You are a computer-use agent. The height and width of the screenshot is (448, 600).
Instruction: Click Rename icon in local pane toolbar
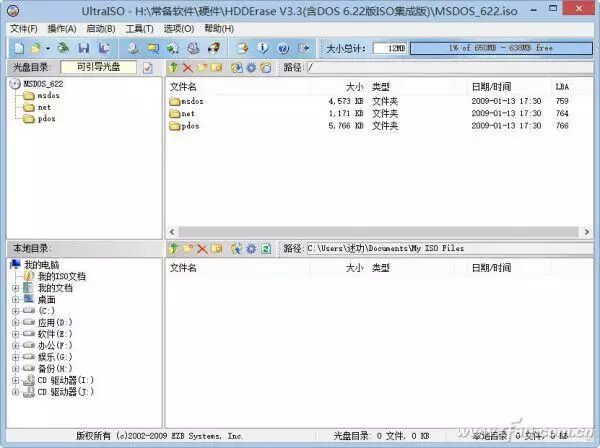point(217,249)
